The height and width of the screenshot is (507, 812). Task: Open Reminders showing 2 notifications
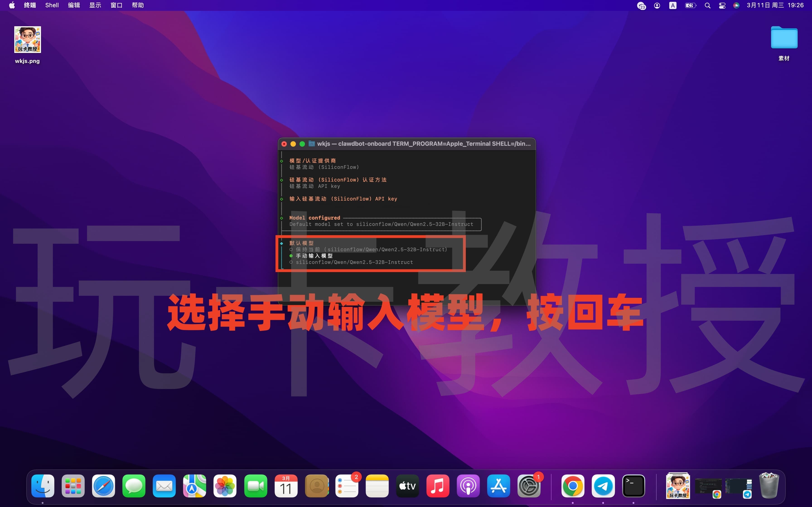347,485
